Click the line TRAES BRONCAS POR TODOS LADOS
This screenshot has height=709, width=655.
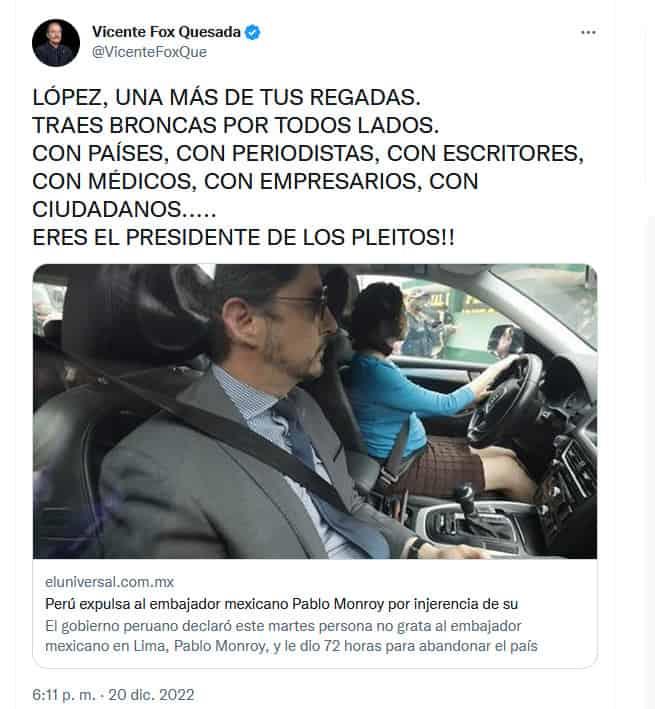click(x=236, y=125)
